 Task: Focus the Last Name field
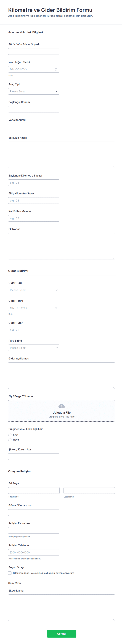click(x=89, y=490)
